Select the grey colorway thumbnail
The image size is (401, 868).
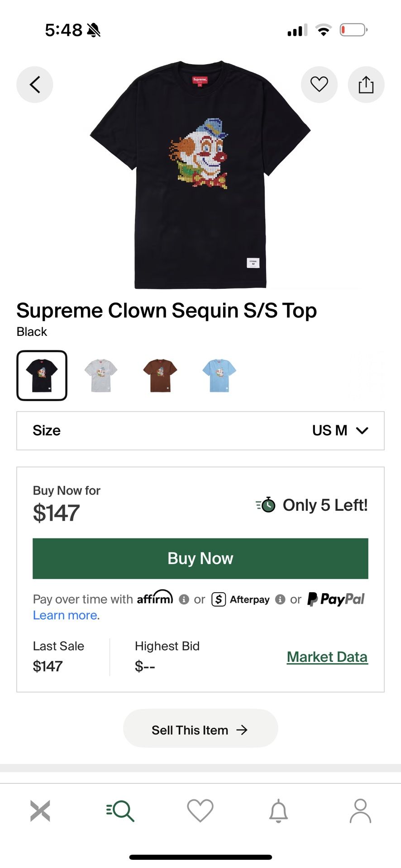(x=101, y=375)
